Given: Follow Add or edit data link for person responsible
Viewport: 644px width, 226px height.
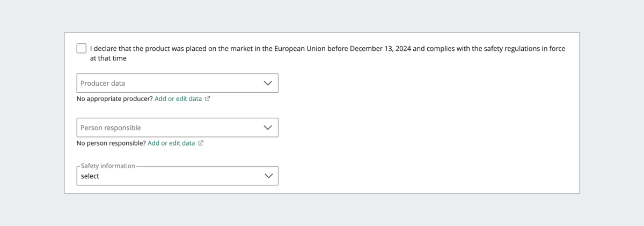Looking at the screenshot, I should pyautogui.click(x=171, y=144).
